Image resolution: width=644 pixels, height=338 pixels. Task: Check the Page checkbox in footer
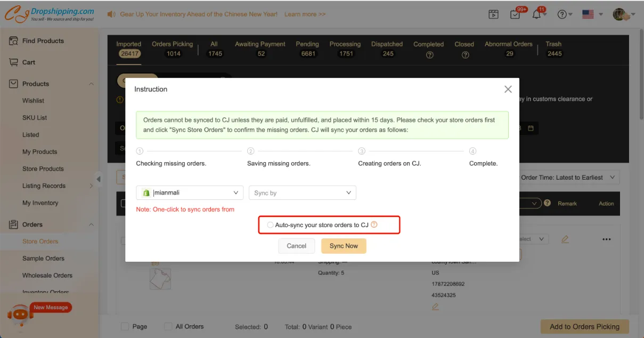pyautogui.click(x=125, y=326)
